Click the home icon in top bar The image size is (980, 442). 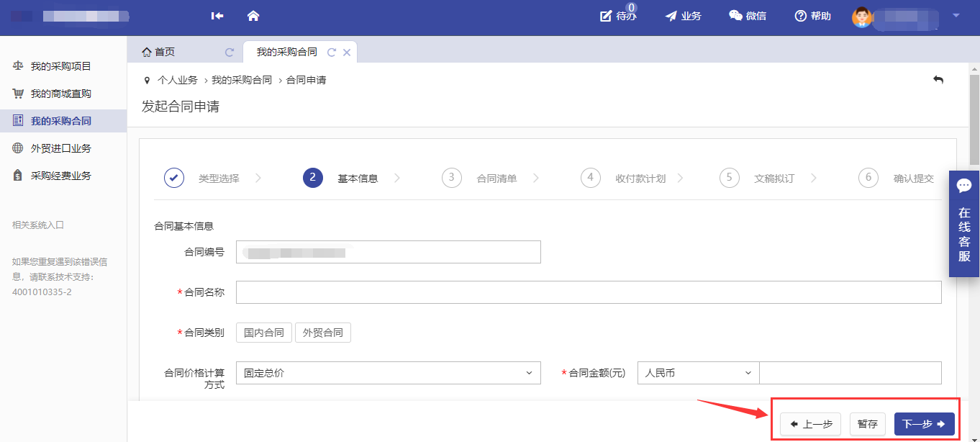point(253,16)
